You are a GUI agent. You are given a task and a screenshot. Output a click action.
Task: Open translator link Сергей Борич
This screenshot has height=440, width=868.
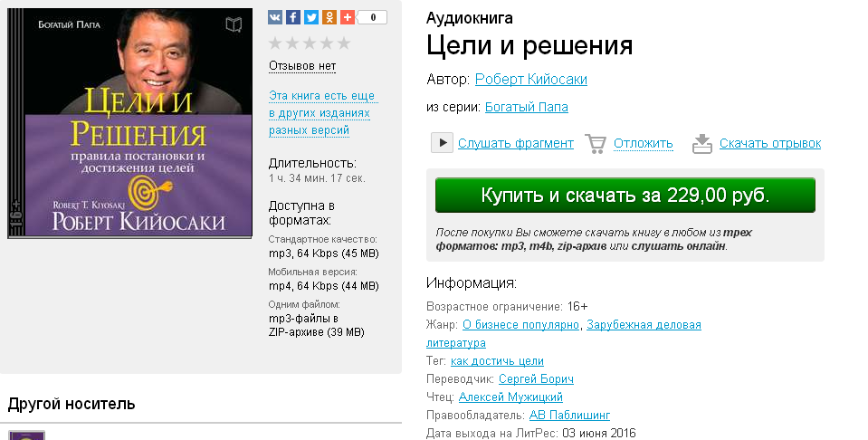pyautogui.click(x=536, y=379)
